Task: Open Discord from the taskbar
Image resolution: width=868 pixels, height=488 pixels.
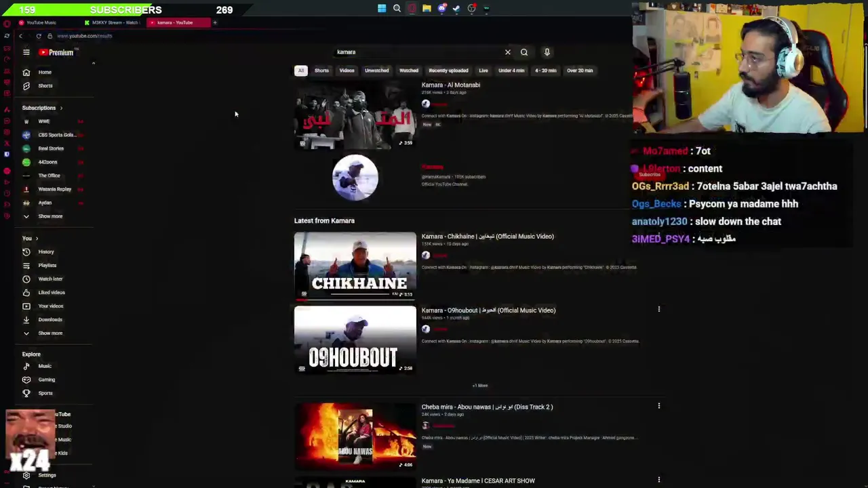Action: coord(441,9)
